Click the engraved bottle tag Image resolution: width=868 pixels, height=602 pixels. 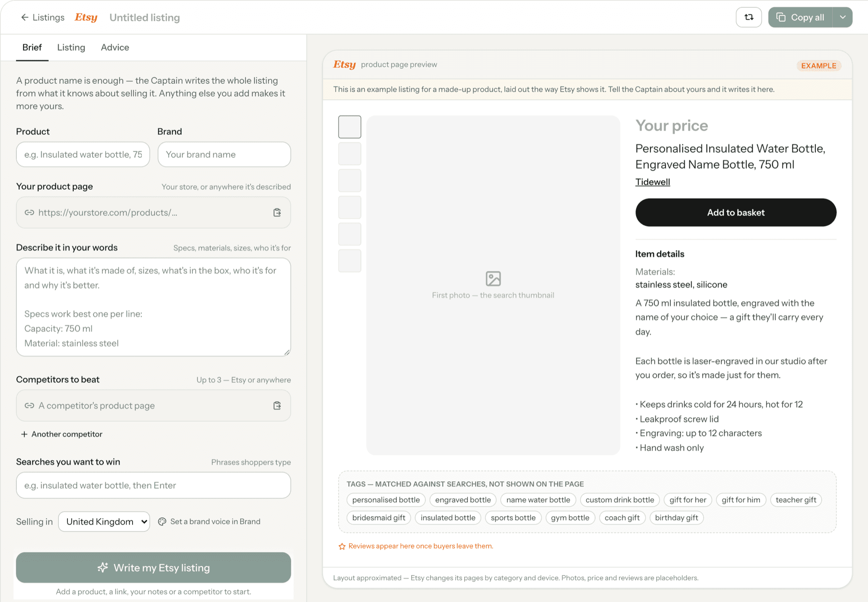(463, 500)
